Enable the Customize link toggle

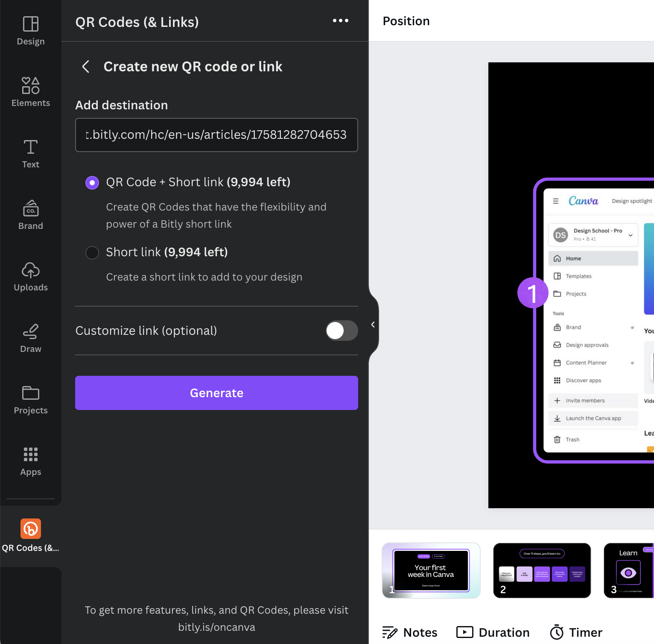click(x=342, y=331)
